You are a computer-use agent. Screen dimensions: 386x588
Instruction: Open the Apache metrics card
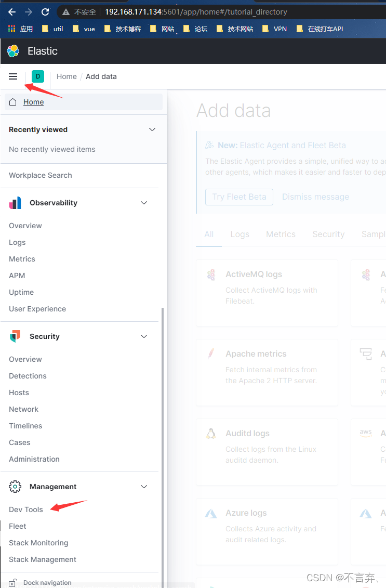267,372
